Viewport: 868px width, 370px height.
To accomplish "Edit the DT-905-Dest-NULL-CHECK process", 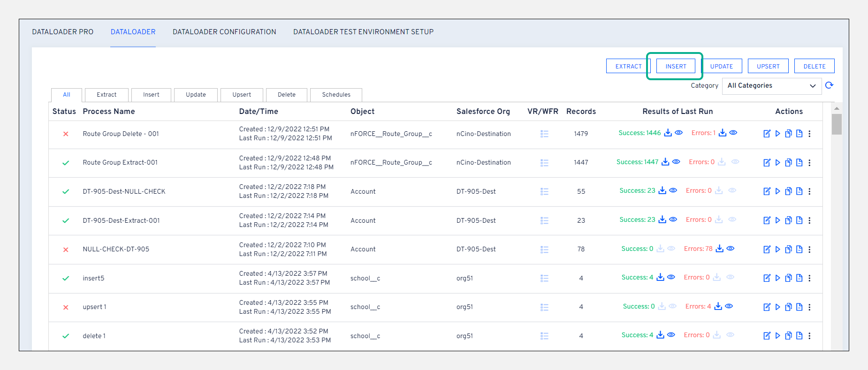I will click(767, 191).
